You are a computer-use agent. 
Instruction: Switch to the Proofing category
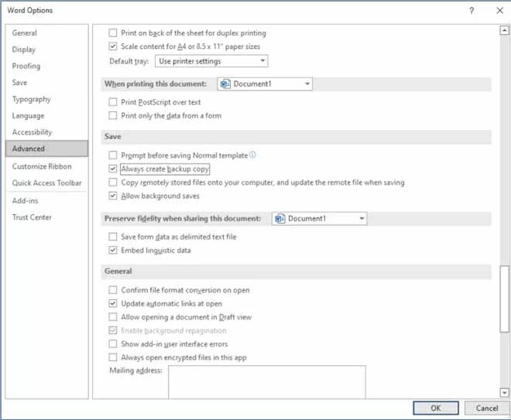[26, 66]
